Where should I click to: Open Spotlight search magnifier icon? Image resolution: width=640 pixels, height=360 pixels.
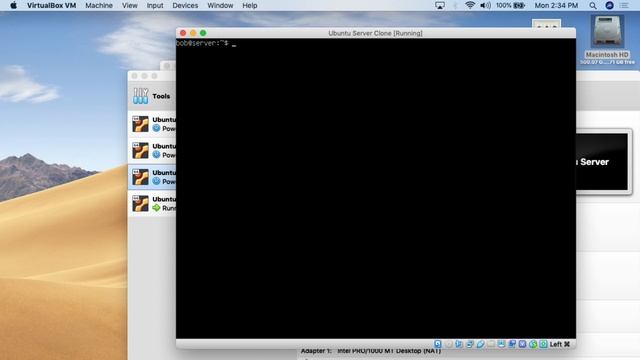coord(593,5)
